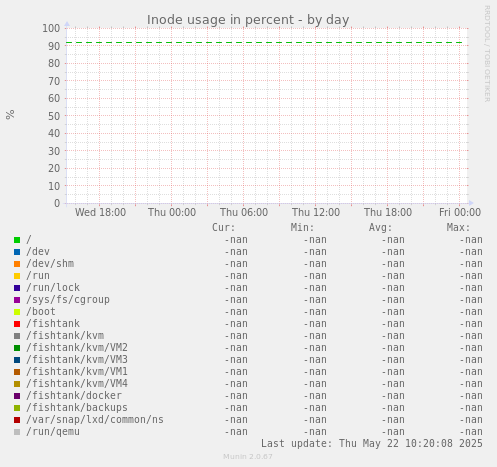
Task: Click the blue swatch beside /dev
Action: [x=17, y=252]
